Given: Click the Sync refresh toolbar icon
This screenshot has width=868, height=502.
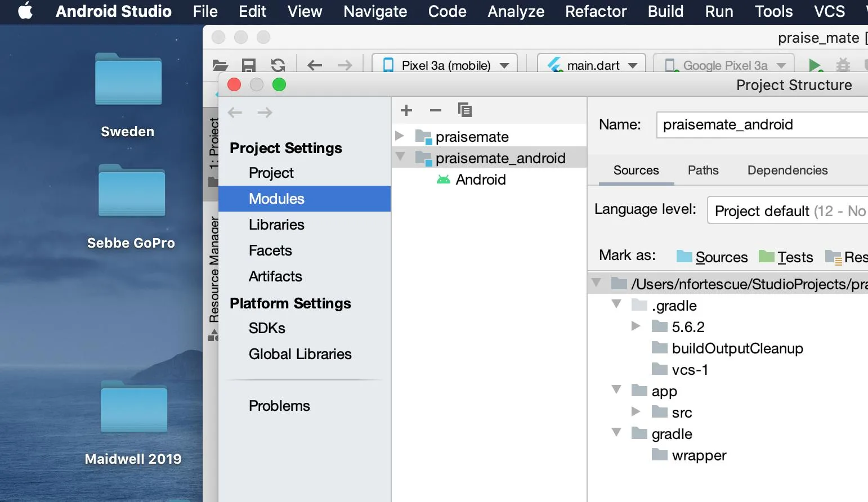Looking at the screenshot, I should coord(278,65).
